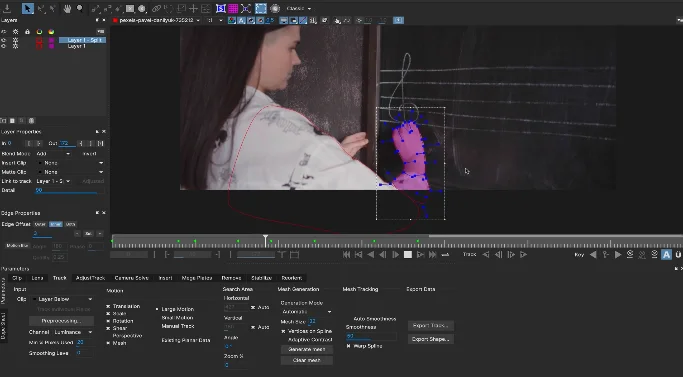
Task: Click the highlighted dashed-square area brush icon
Action: coord(261,8)
